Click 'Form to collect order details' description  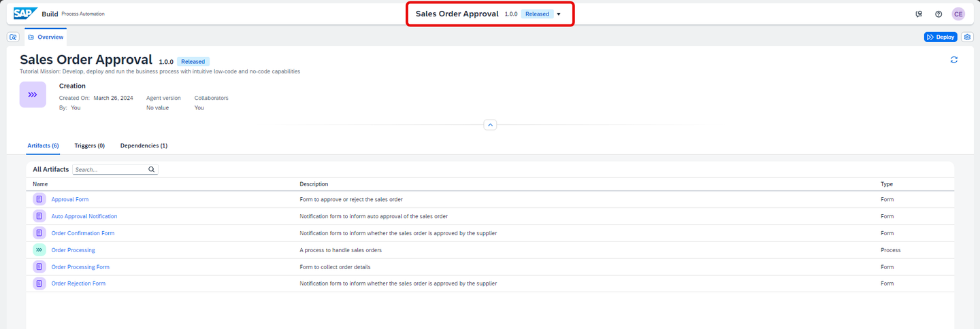tap(335, 266)
